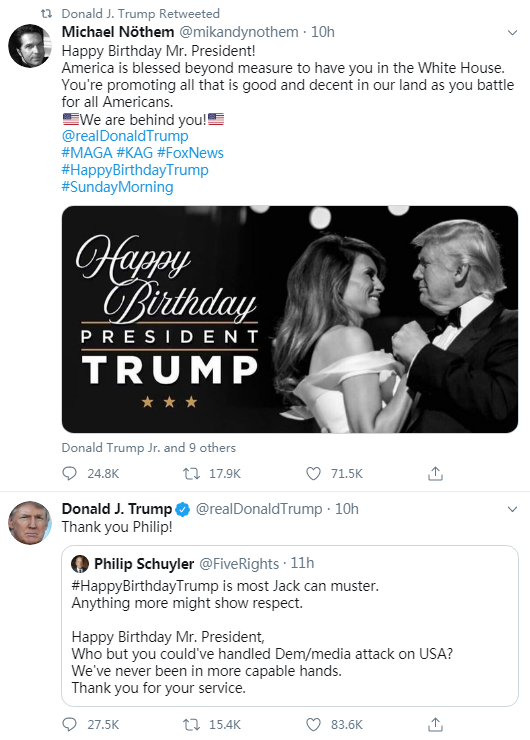530x740 pixels.
Task: Share the Michael Nöthem tweet
Action: click(435, 473)
